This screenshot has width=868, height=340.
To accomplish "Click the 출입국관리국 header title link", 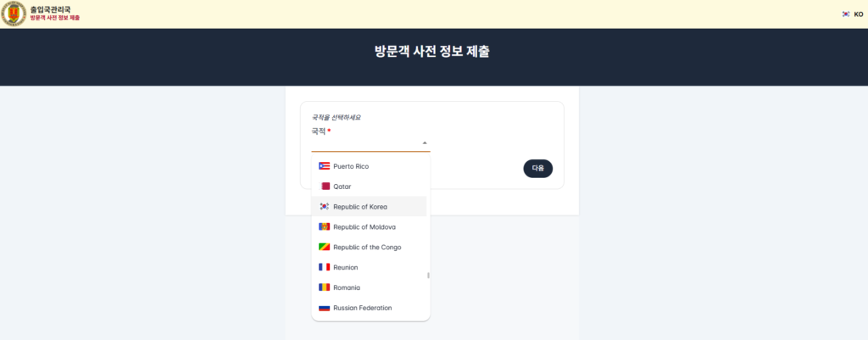I will point(50,9).
